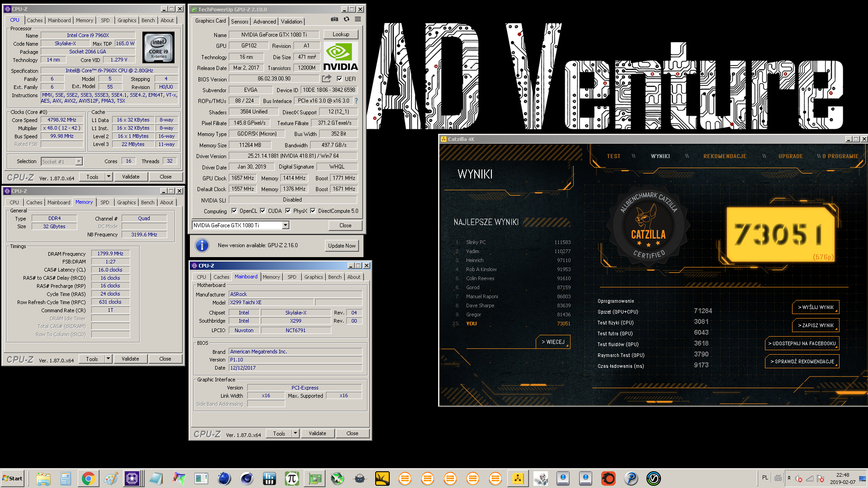Click the V-Ray circular taskbar icon
Screen dimensions: 868x488
[653, 479]
